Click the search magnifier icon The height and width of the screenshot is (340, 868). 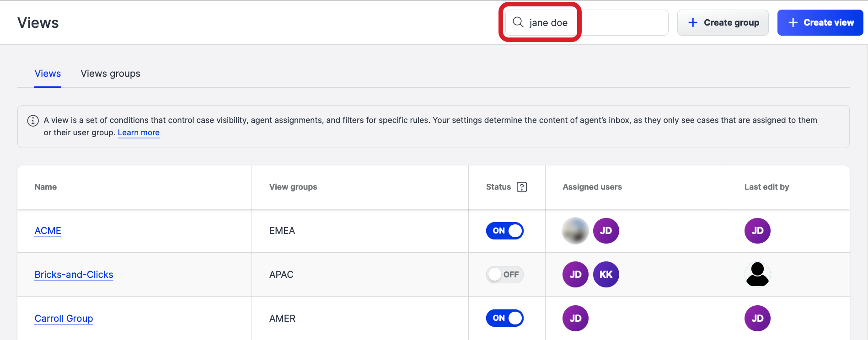point(518,22)
